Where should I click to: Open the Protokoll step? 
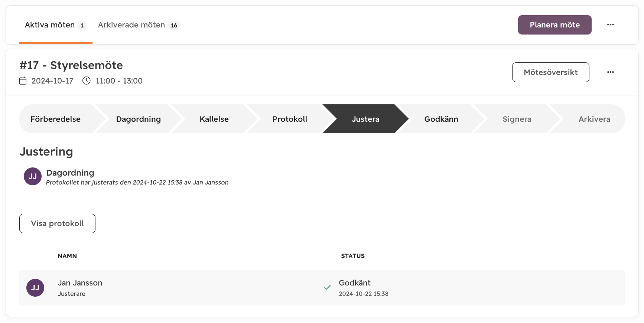tap(290, 119)
